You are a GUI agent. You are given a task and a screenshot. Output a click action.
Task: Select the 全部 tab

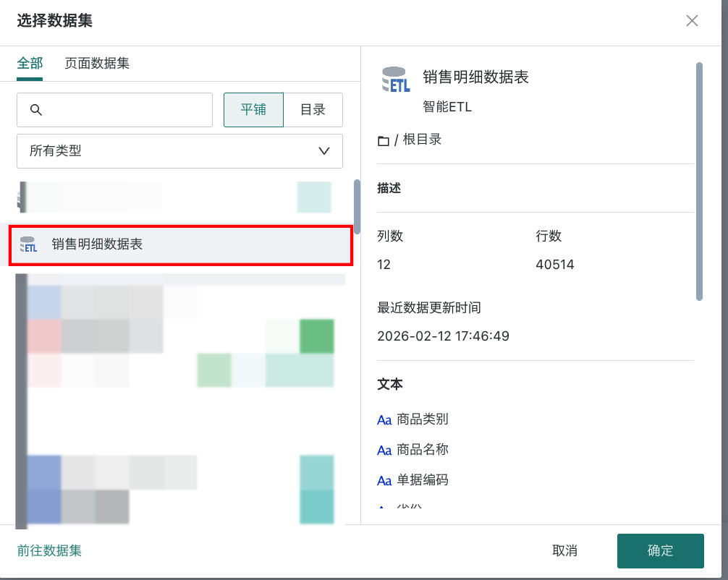(x=30, y=63)
